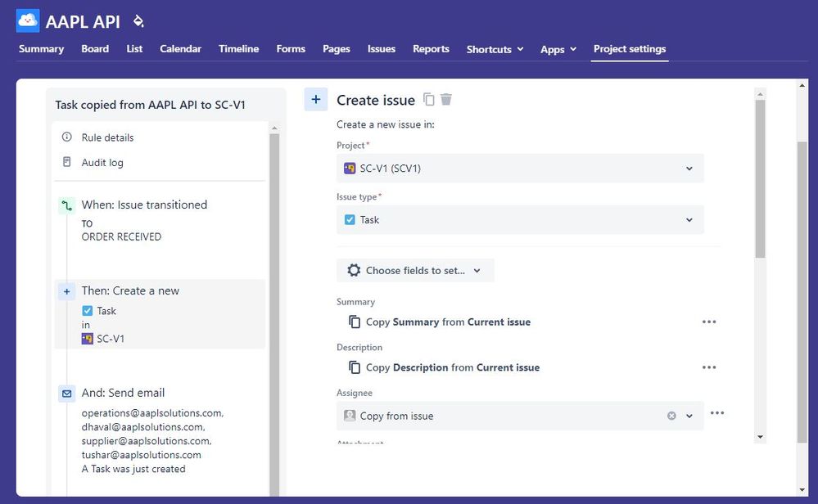Delete the Create issue component
The width and height of the screenshot is (818, 504).
[446, 99]
